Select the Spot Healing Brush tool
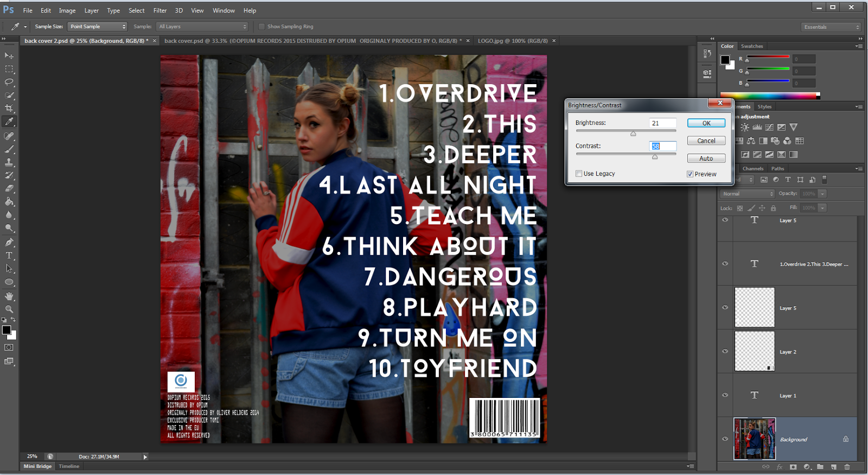 [x=9, y=136]
